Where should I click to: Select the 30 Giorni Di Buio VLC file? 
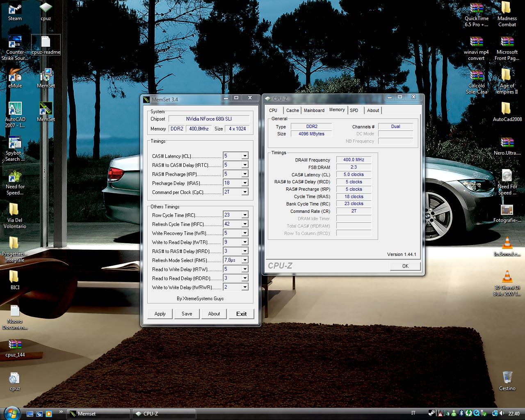[507, 283]
